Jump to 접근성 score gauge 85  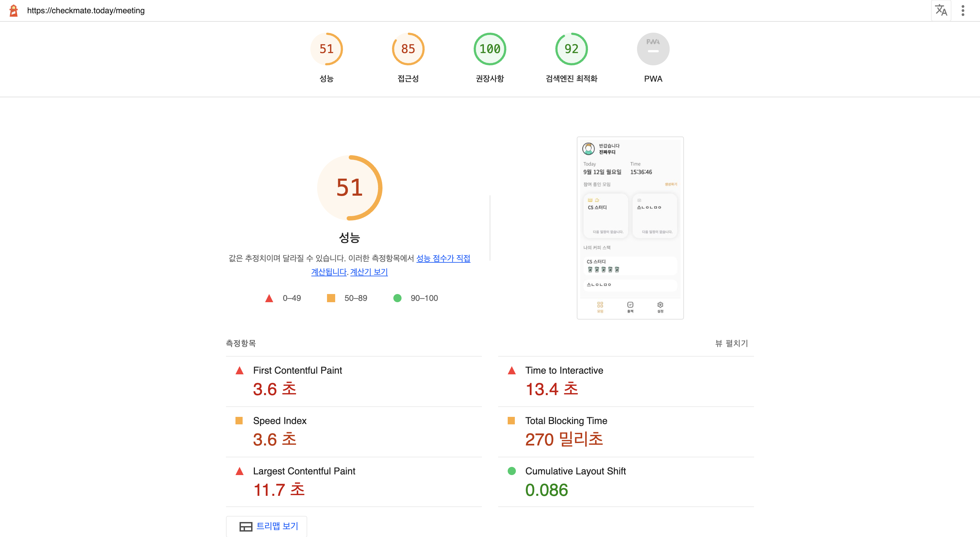tap(408, 49)
